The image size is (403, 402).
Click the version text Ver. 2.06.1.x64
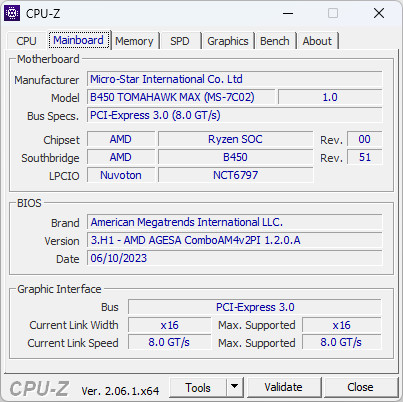click(x=120, y=391)
